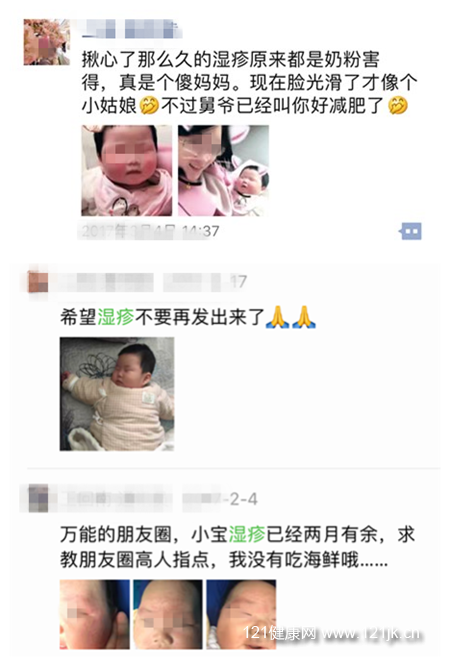Tap blurred name of third poster

[113, 499]
